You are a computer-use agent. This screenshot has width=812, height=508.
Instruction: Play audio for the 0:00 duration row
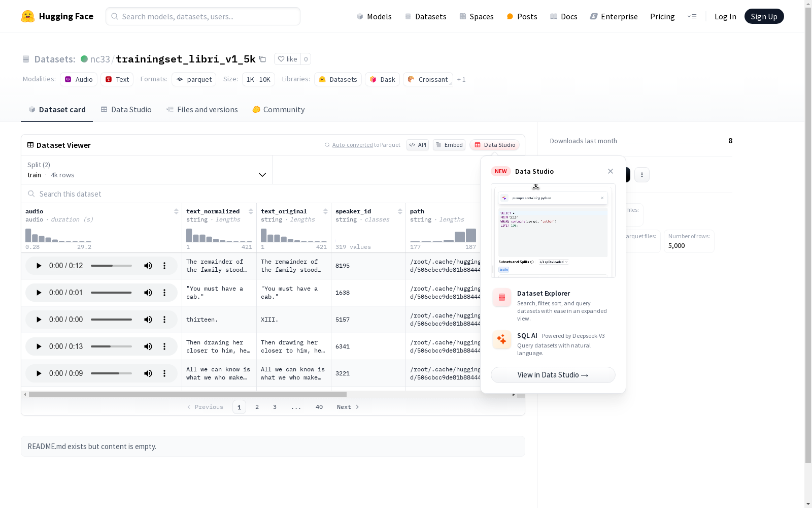tap(39, 320)
